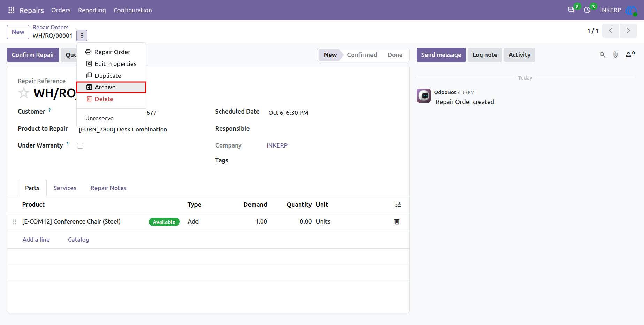Click the New record button
The width and height of the screenshot is (644, 325).
[18, 32]
